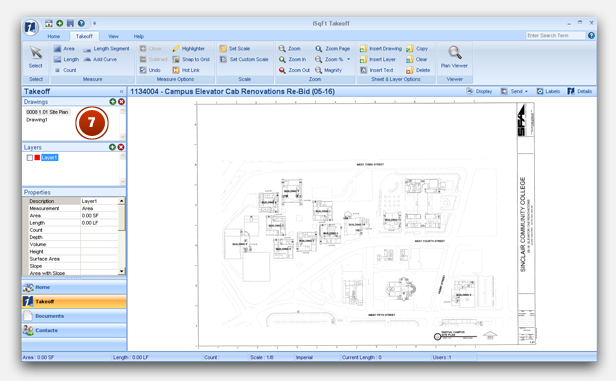Click the red Layer1 color swatch

pyautogui.click(x=37, y=158)
